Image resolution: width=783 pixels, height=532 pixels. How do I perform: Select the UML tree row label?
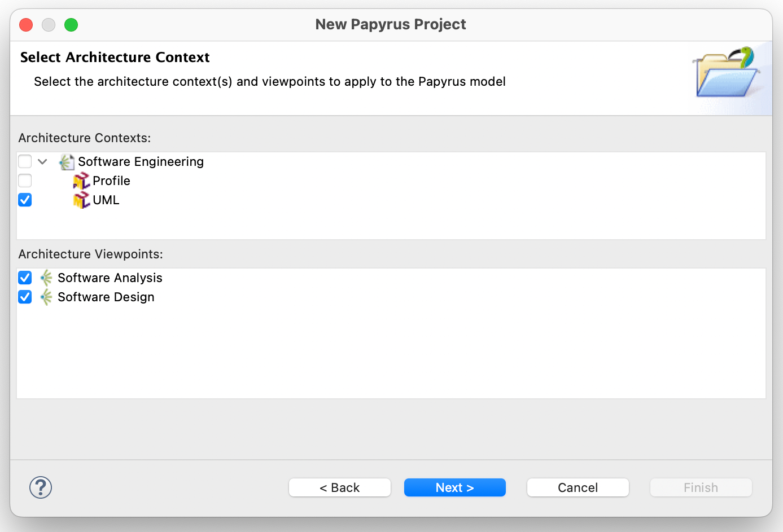[106, 200]
